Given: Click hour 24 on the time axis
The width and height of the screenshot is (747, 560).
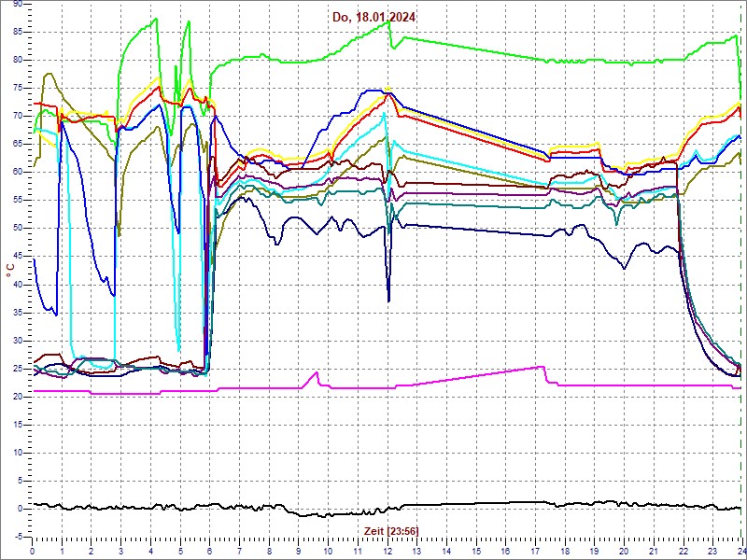Looking at the screenshot, I should point(740,551).
